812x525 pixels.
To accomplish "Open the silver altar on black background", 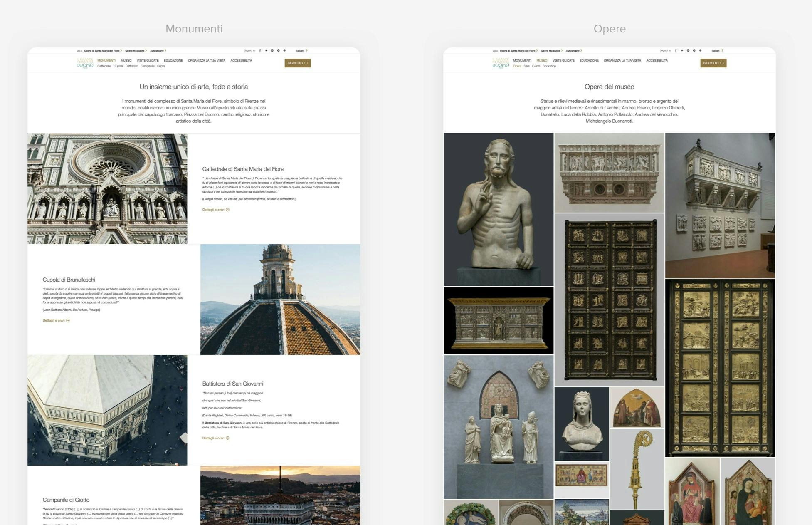I will [499, 320].
